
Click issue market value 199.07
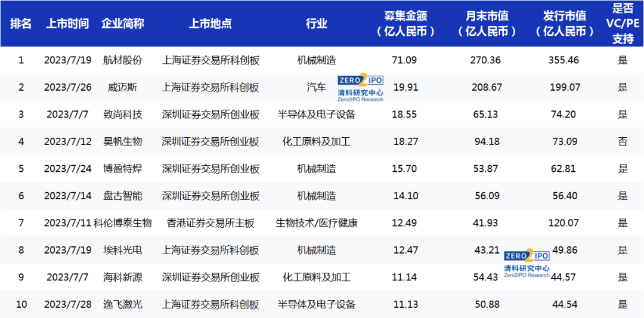(565, 88)
